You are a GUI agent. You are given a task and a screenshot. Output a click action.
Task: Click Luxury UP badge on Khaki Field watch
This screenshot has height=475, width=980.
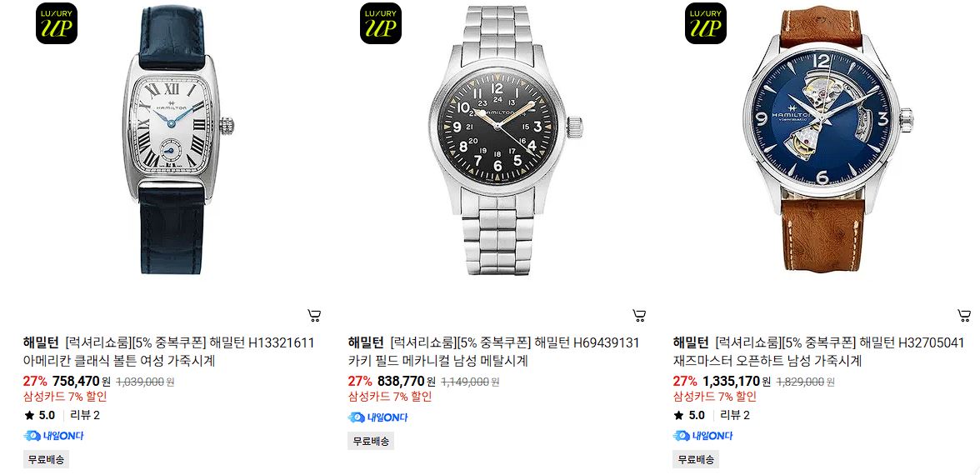coord(381,23)
